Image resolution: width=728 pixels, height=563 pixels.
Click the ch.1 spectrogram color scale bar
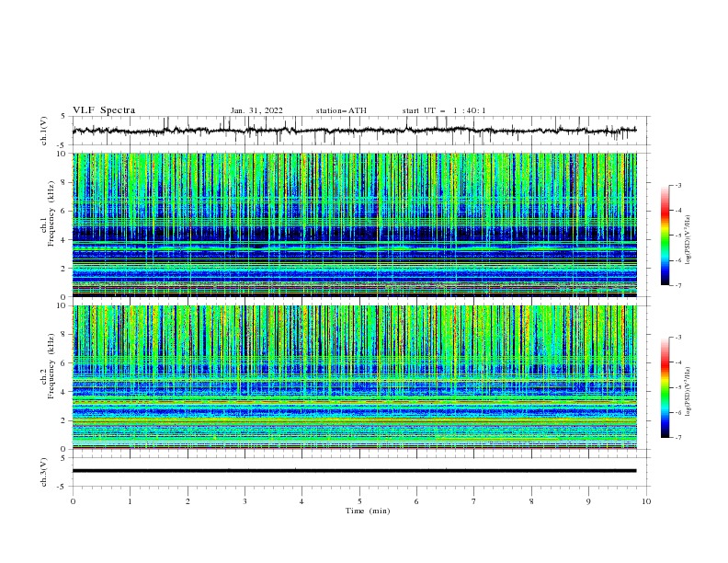(x=665, y=236)
